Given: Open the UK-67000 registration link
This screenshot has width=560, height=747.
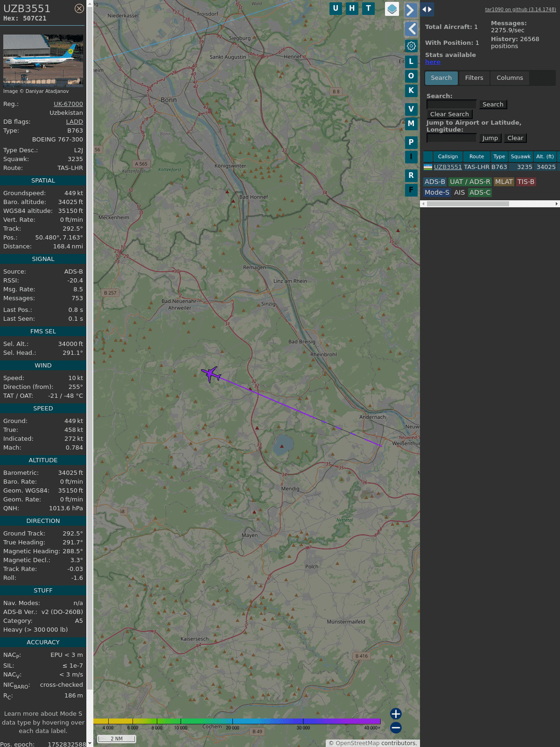Looking at the screenshot, I should 68,104.
